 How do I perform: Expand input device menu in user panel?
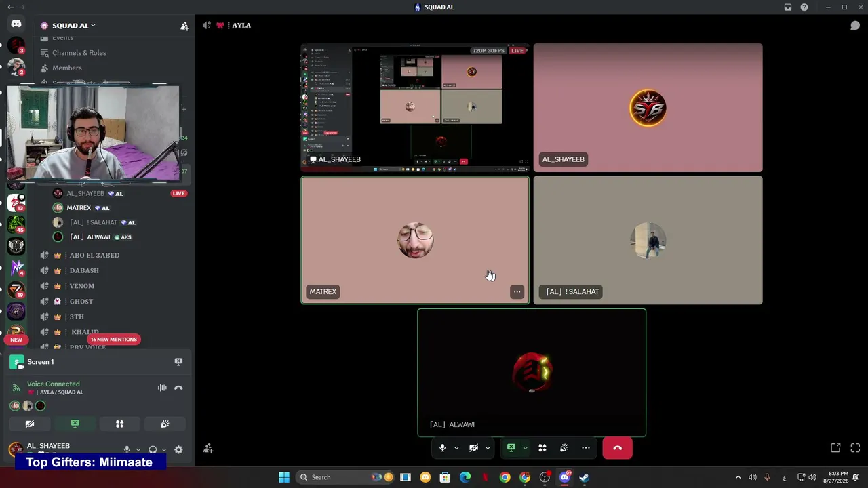click(138, 449)
